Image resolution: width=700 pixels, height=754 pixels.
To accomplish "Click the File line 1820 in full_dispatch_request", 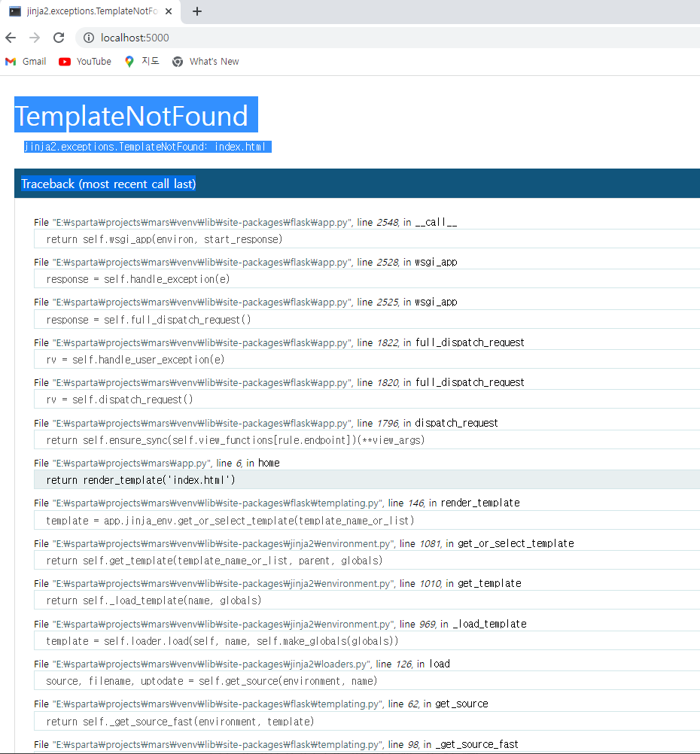I will [x=279, y=382].
